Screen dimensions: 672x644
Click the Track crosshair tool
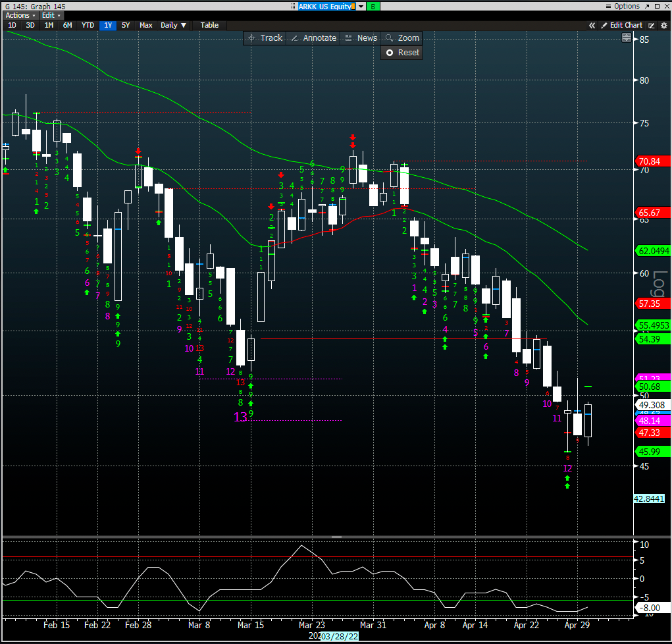pos(265,38)
